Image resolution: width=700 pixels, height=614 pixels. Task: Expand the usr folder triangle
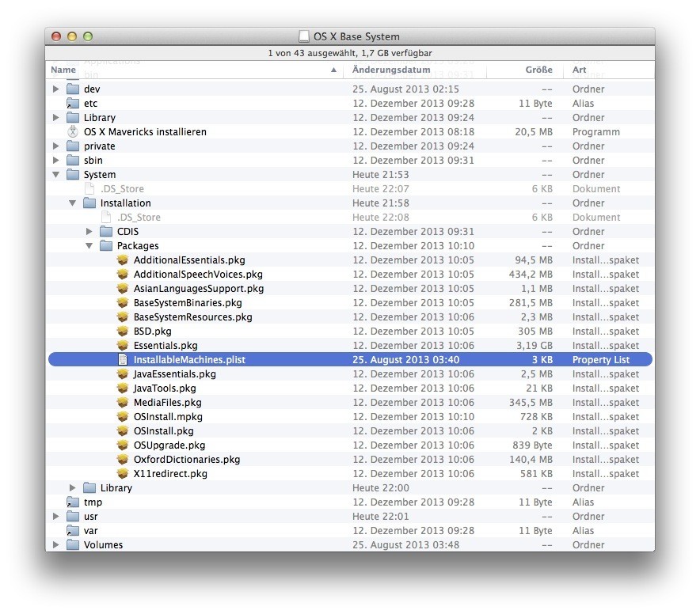[56, 517]
